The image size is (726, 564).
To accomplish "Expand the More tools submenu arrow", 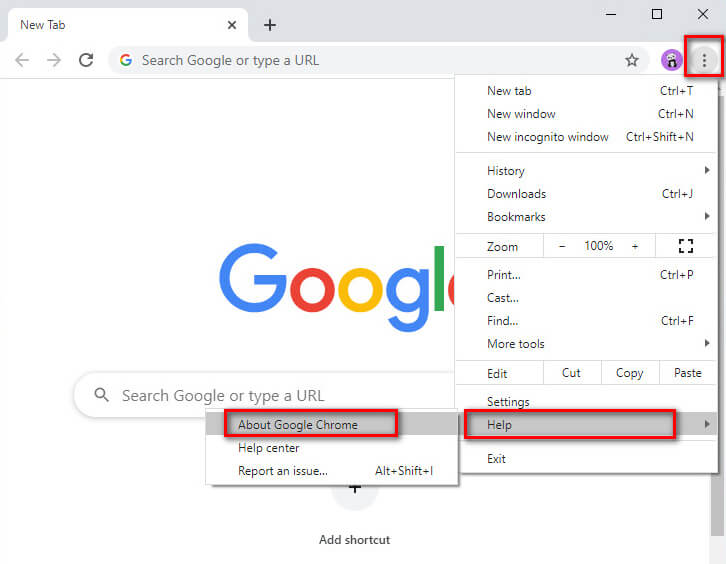I will click(707, 343).
